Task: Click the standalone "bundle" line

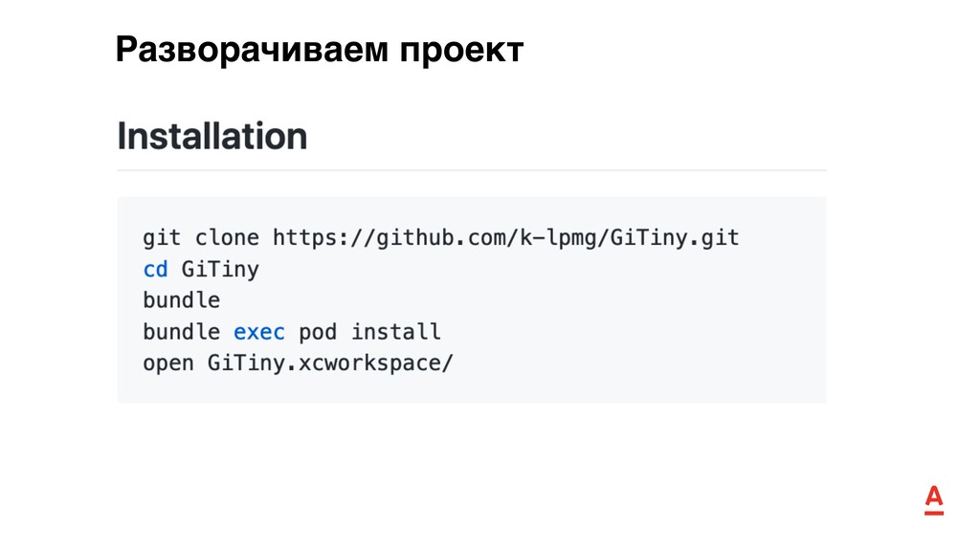Action: pos(181,300)
